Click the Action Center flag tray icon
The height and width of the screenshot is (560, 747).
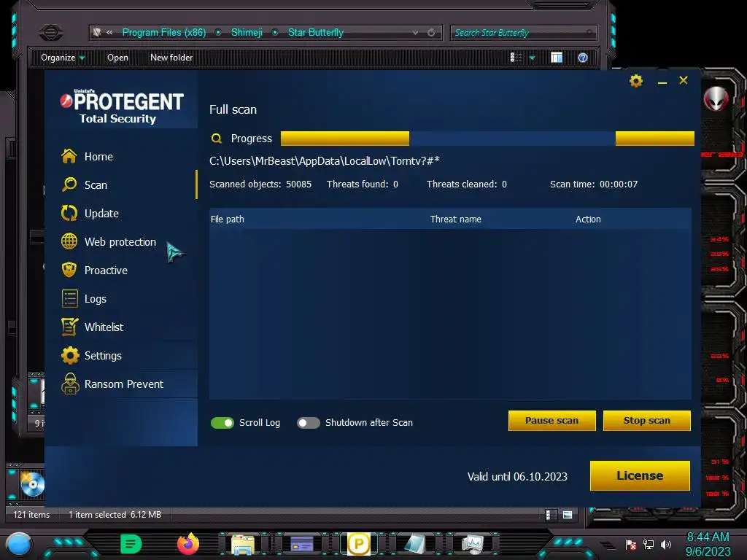(x=631, y=545)
